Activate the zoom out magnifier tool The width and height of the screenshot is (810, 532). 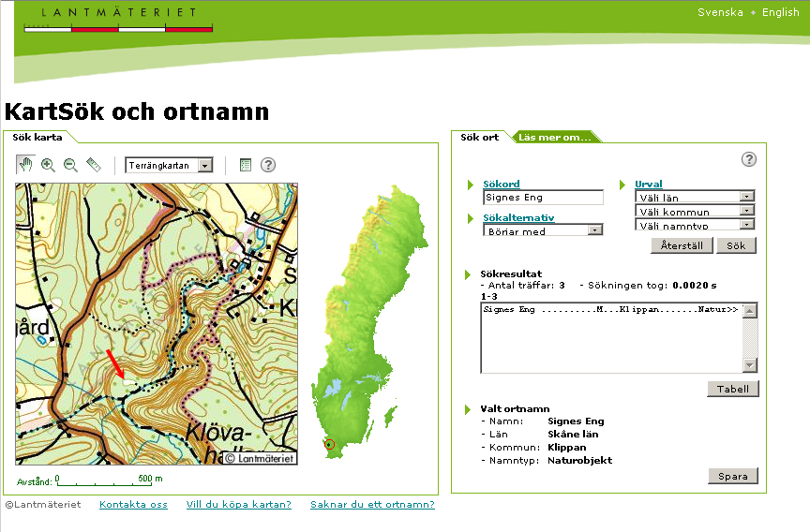[70, 165]
